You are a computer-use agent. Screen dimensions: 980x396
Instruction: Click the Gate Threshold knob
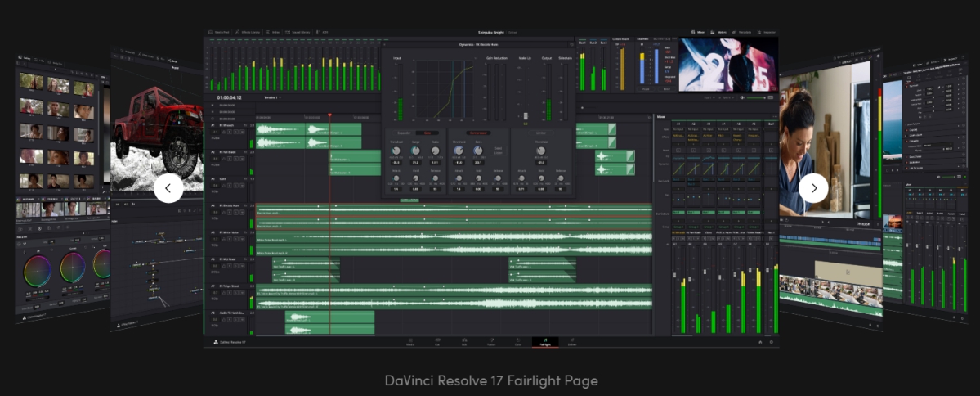[x=396, y=151]
